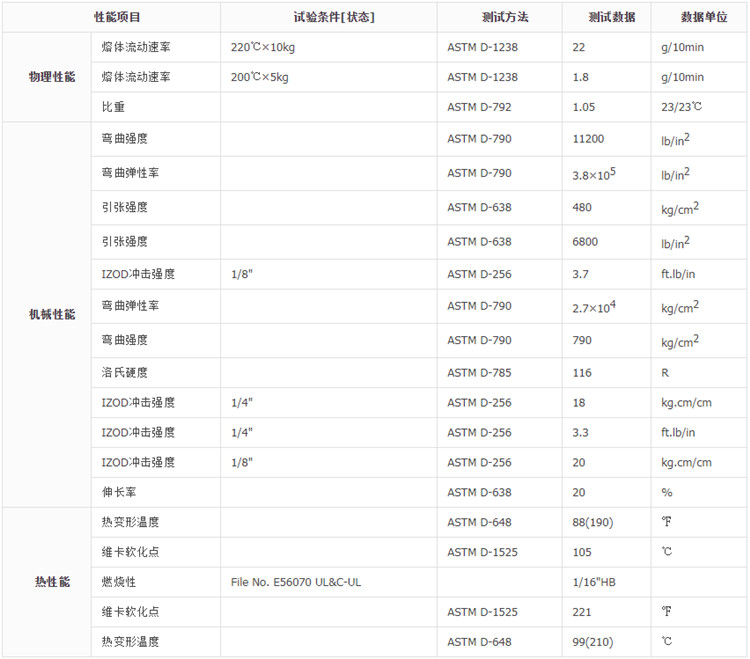750x659 pixels.
Task: Click the 测试方法 header cell
Action: coord(500,17)
